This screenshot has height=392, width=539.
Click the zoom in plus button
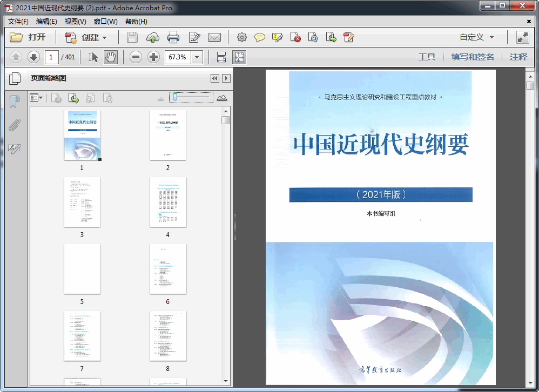(x=154, y=57)
